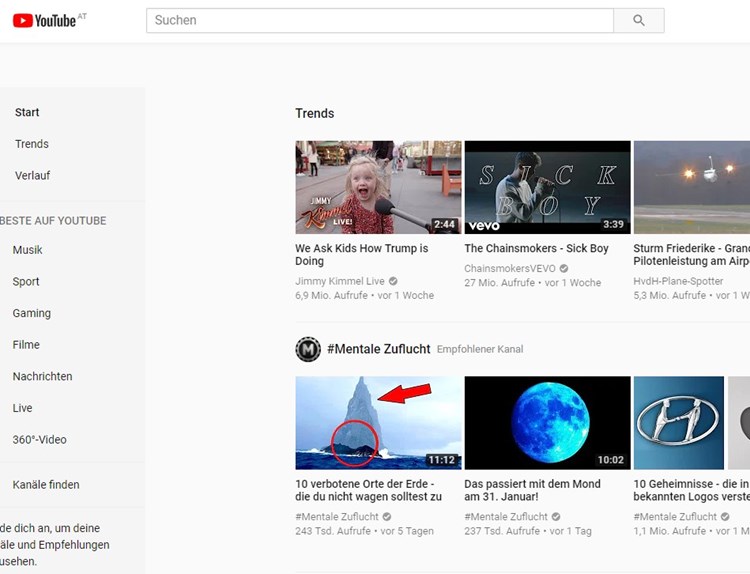
Task: Select Musik category in sidebar
Action: 27,250
